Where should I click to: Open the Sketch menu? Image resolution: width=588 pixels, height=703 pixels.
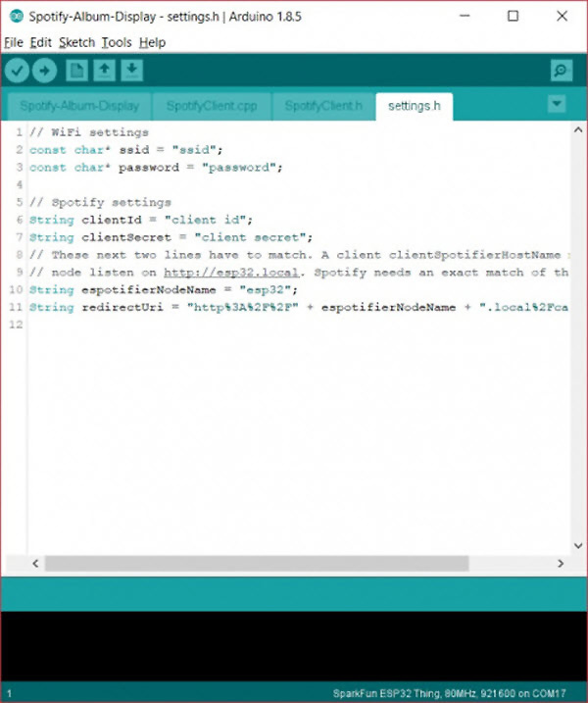click(76, 42)
